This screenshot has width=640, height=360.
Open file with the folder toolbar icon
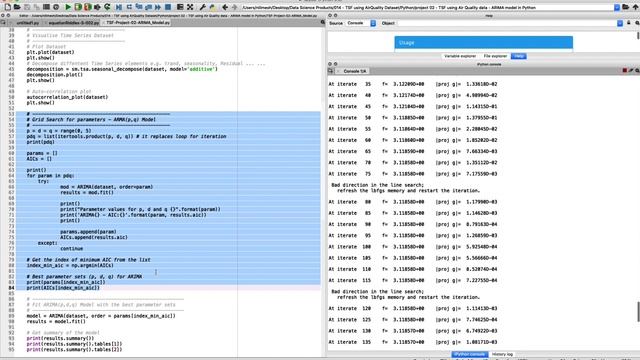click(17, 7)
